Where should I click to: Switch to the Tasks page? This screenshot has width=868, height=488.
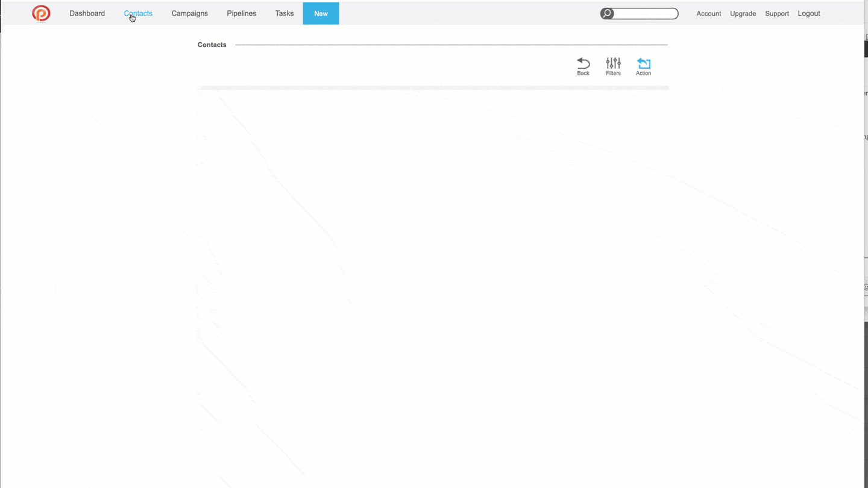(x=285, y=13)
